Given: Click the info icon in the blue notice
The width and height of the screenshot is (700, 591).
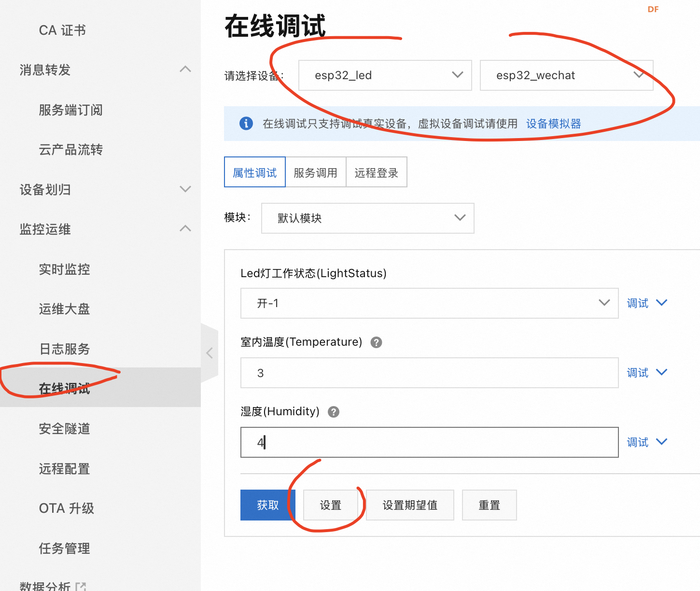Looking at the screenshot, I should coord(246,123).
